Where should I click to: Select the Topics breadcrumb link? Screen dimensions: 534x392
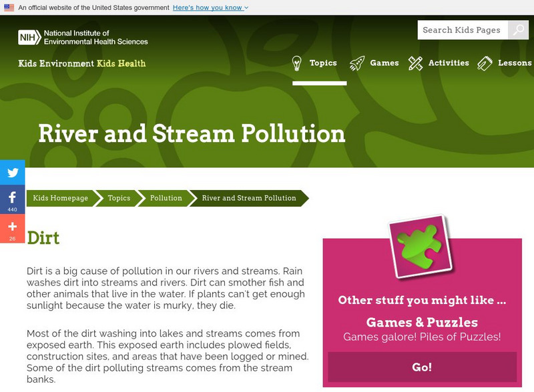[x=119, y=198]
